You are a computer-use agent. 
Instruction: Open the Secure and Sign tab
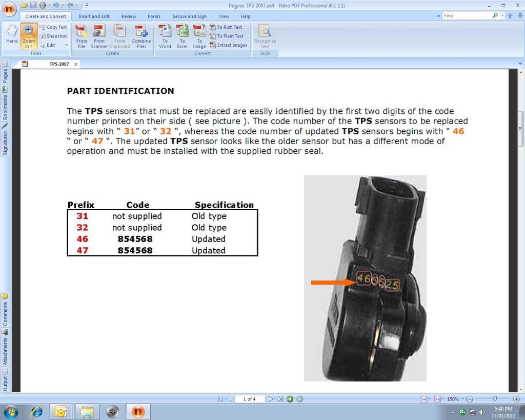pyautogui.click(x=190, y=16)
